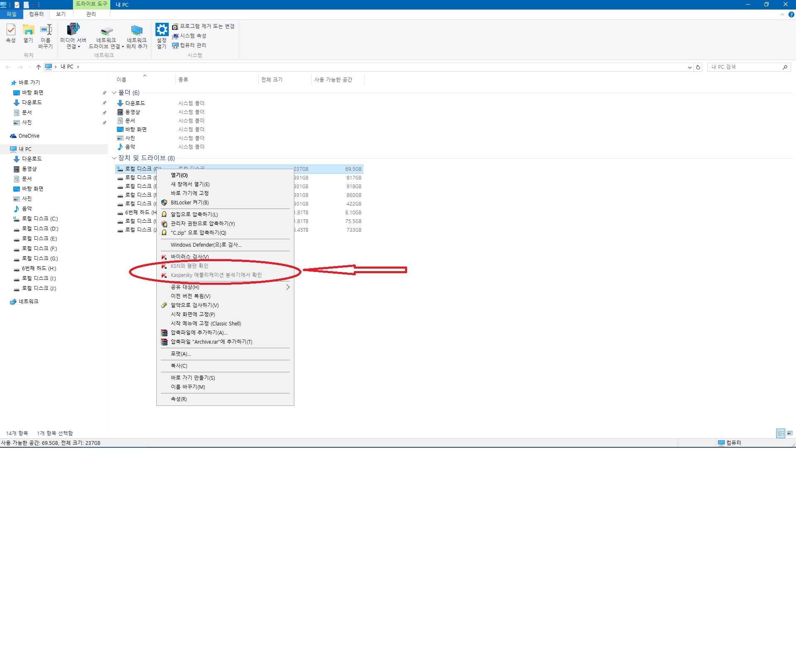Choose 시작 메뉴에 고정 (Classic Shell)
The image size is (796, 672).
coord(225,324)
